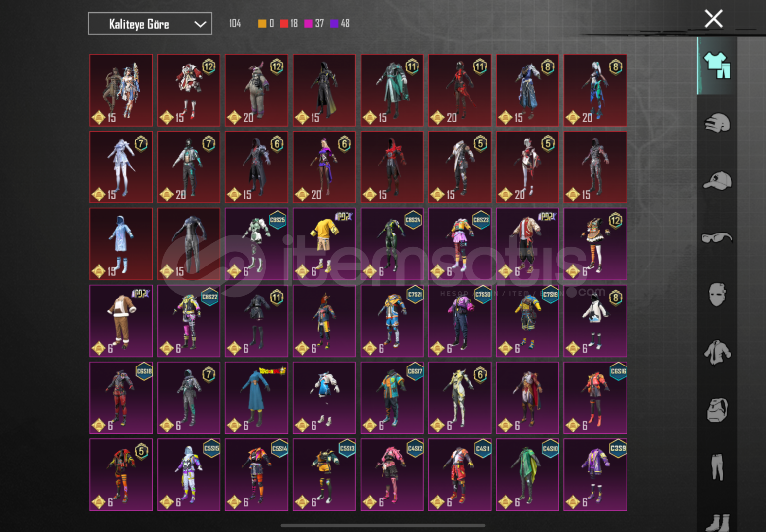Open the helmet category in sidebar

717,123
